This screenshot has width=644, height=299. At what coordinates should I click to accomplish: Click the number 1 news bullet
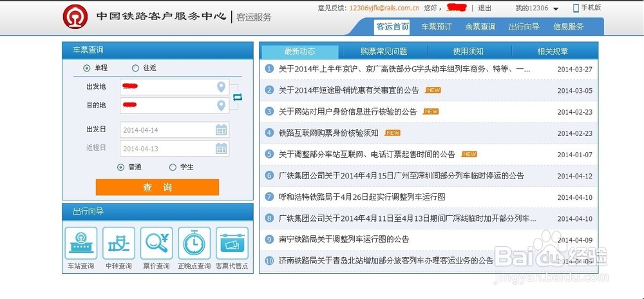(269, 68)
